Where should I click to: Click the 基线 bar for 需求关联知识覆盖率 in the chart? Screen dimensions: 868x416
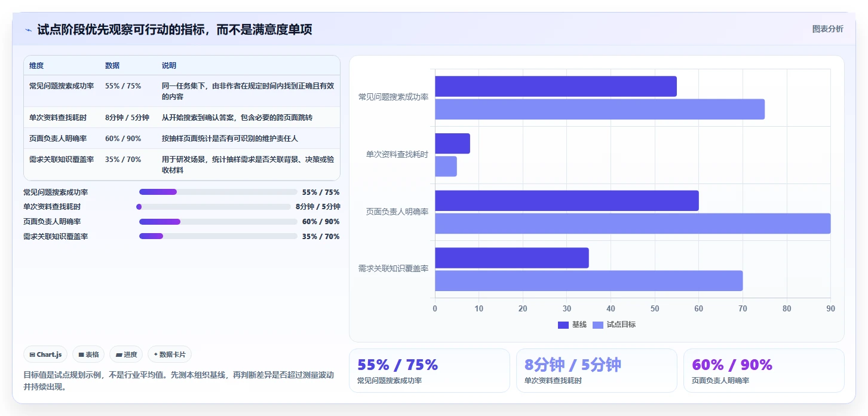(512, 258)
